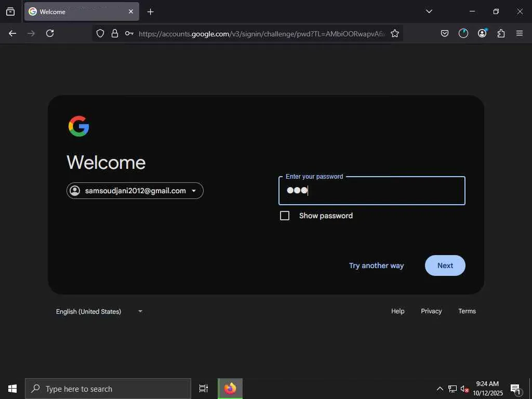Screen dimensions: 532x399
Task: Select the Welcome browser tab
Action: (x=82, y=11)
